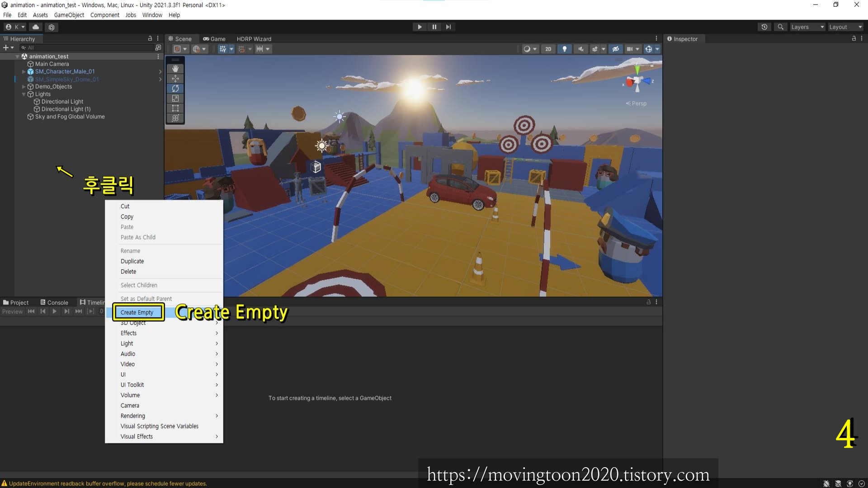Select the combined Transform tool
Screen dimensions: 868x488
point(175,118)
